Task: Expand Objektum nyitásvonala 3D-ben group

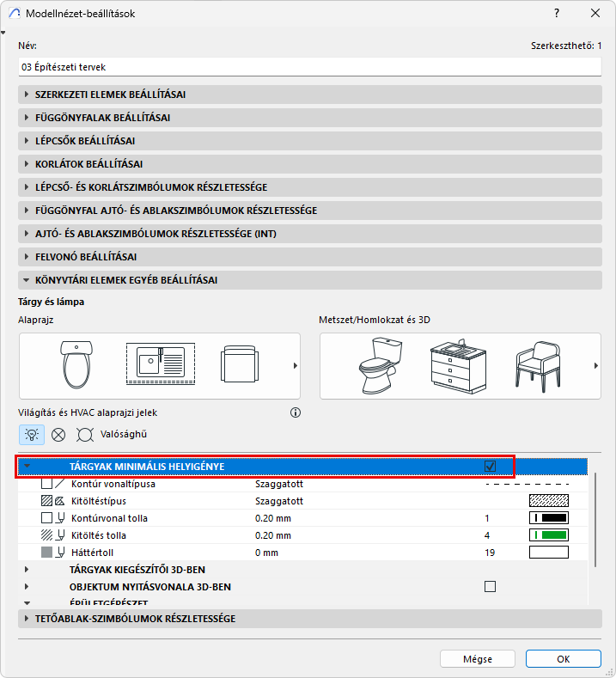Action: [27, 587]
